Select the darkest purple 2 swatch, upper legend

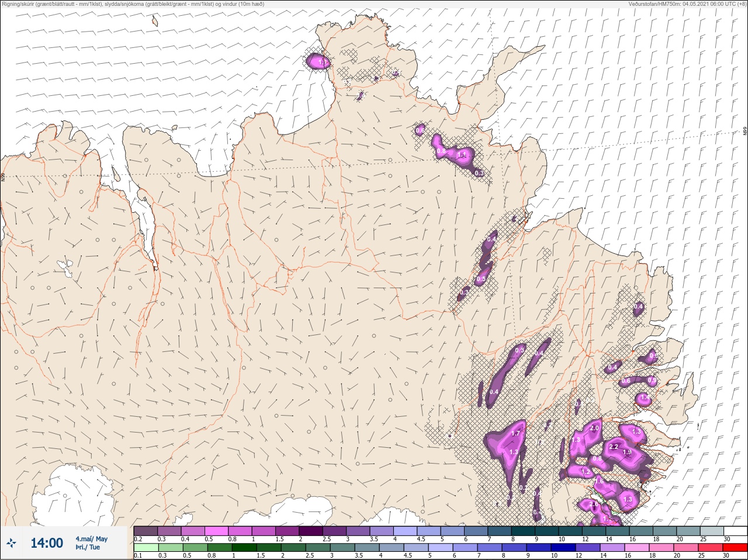click(x=311, y=531)
